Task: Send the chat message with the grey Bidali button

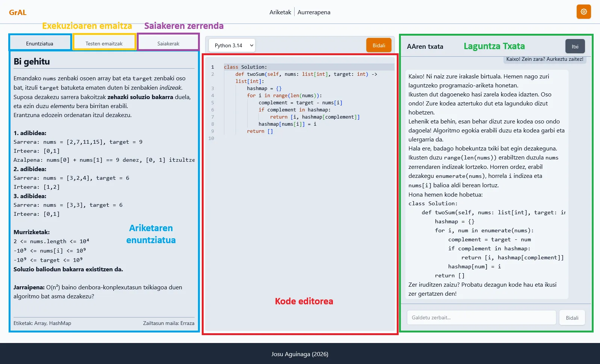Action: (x=572, y=318)
